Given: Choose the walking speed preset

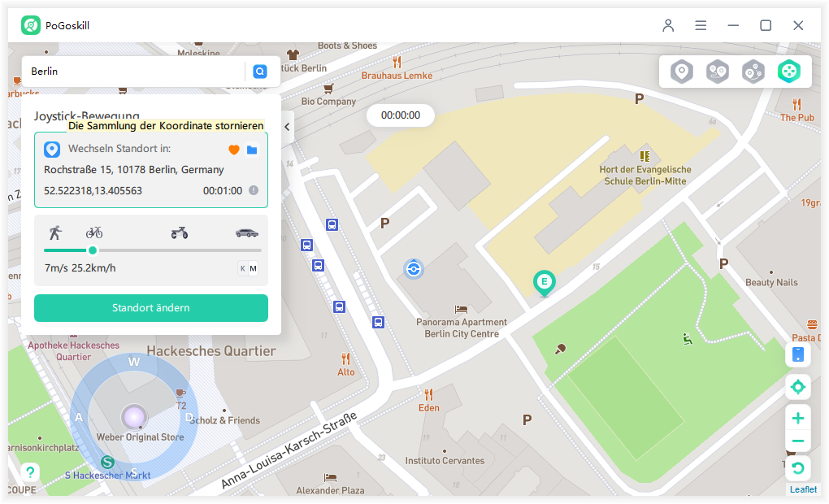Looking at the screenshot, I should click(x=55, y=232).
